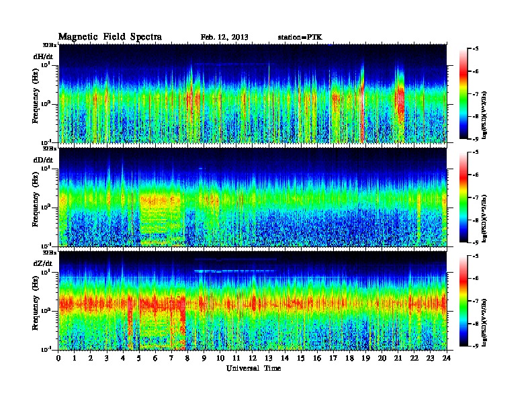Click the "-9" value on dH/dt color scale
Viewport: 532px width, 411px height.
pyautogui.click(x=476, y=139)
